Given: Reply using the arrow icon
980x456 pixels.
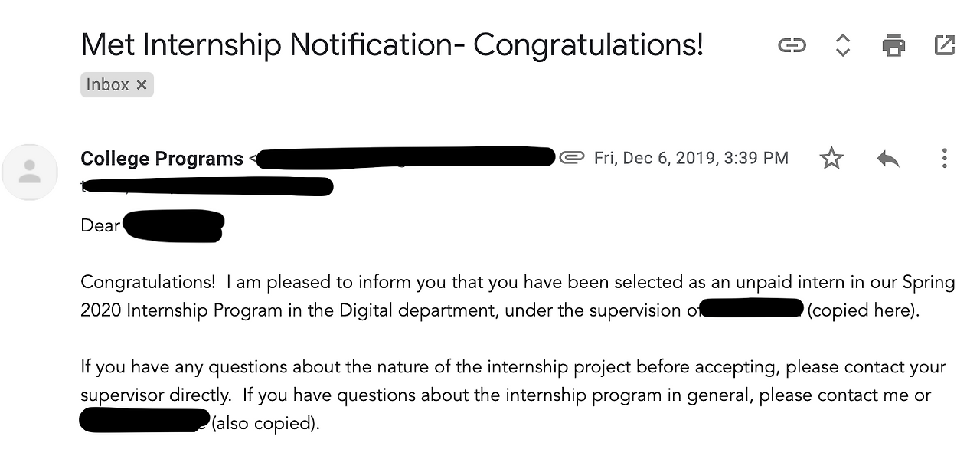Looking at the screenshot, I should click(x=888, y=159).
